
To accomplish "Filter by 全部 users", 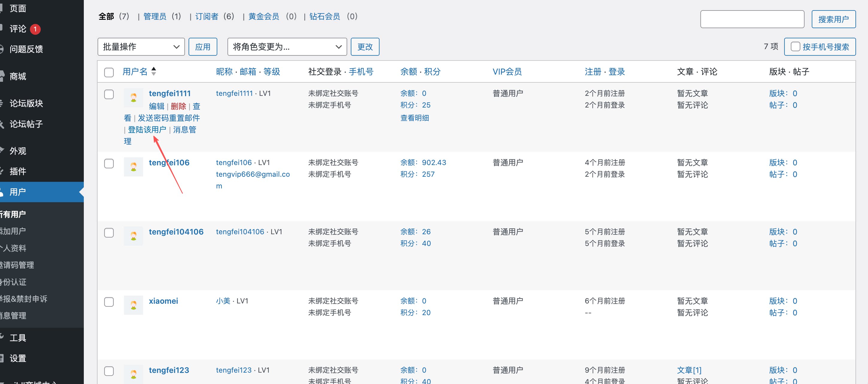I will [106, 16].
